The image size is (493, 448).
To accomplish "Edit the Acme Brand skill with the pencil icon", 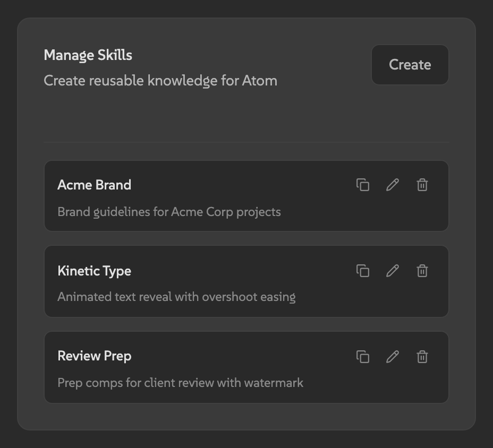I will coord(393,185).
